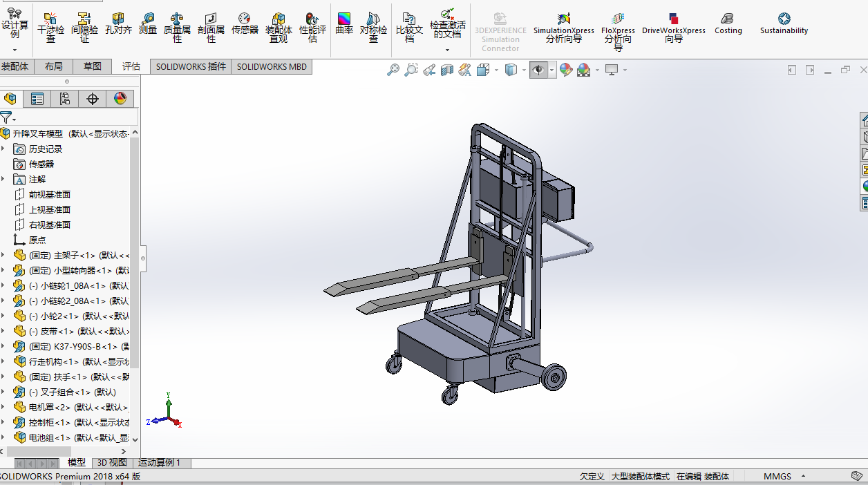Switch to the 模型 bottom tab
The height and width of the screenshot is (485, 868).
tap(77, 463)
